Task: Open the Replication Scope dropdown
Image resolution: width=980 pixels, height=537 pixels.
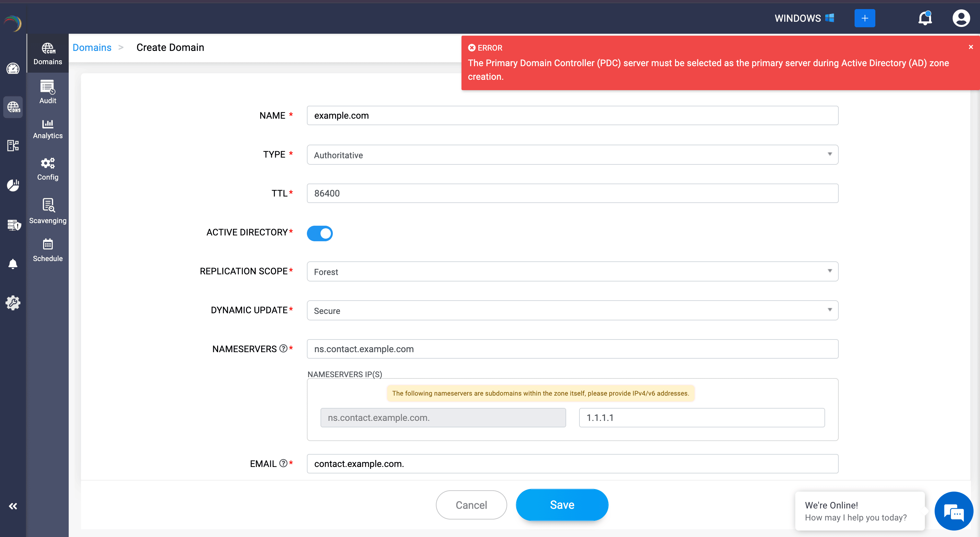Action: pos(572,271)
